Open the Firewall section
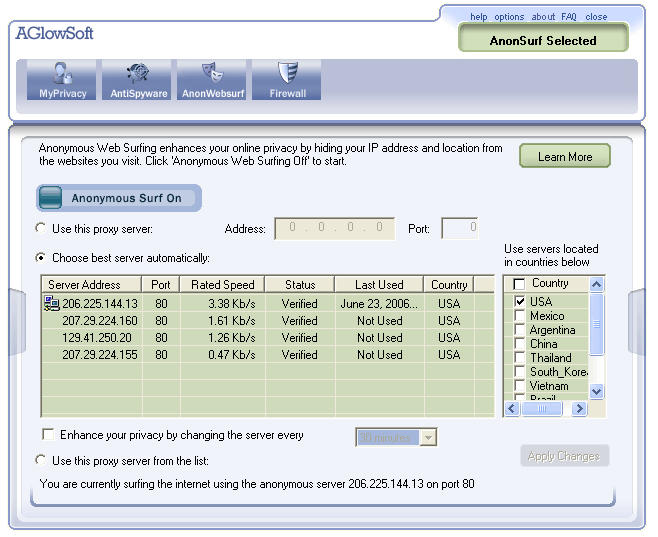The image size is (658, 537). click(287, 80)
